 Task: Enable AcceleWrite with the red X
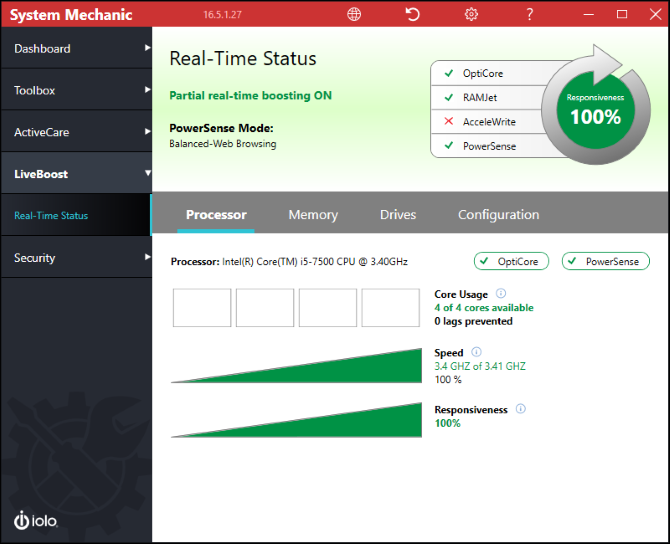tap(487, 122)
